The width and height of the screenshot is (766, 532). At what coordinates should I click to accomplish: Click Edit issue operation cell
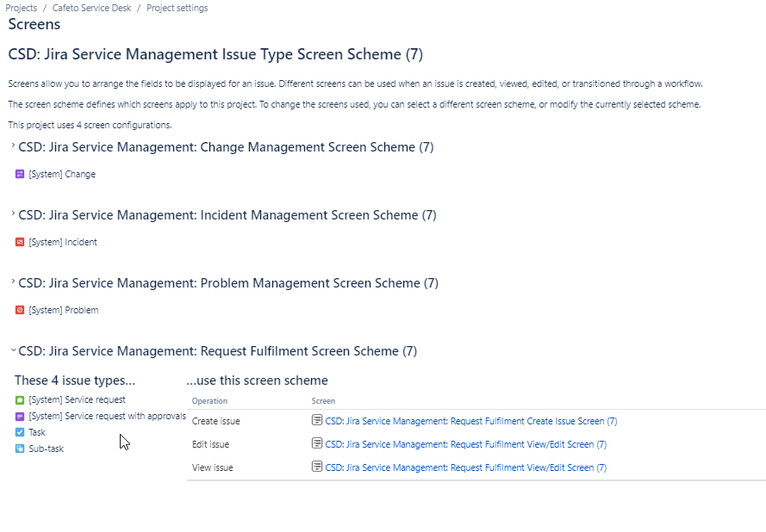(x=210, y=445)
